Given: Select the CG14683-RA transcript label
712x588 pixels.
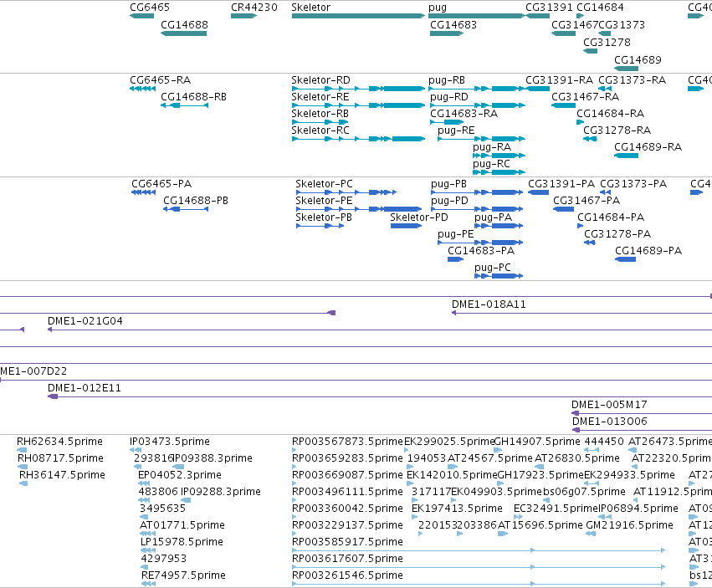Looking at the screenshot, I should pos(464,113).
